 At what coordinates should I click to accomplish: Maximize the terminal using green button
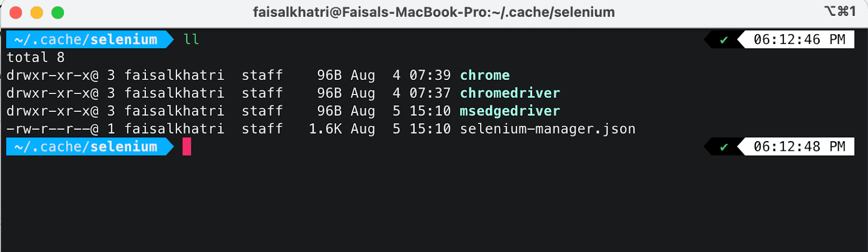[x=58, y=12]
